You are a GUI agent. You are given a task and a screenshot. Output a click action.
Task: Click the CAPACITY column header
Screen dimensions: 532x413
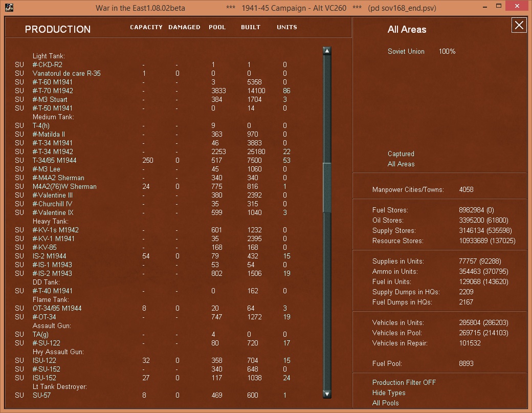point(146,27)
